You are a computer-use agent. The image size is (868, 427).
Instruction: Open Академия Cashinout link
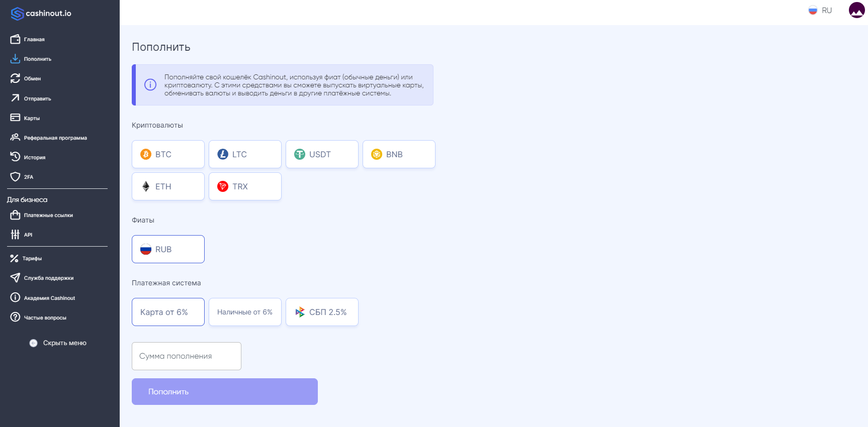click(49, 298)
